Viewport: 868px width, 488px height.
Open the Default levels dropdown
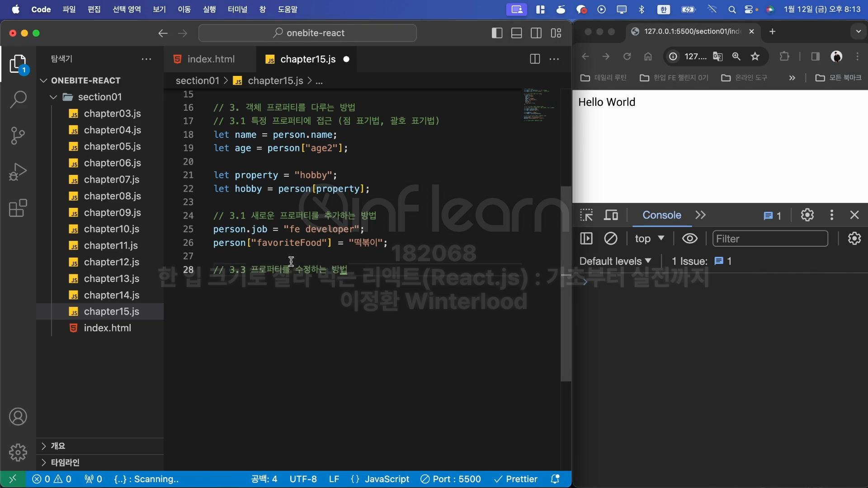click(615, 261)
